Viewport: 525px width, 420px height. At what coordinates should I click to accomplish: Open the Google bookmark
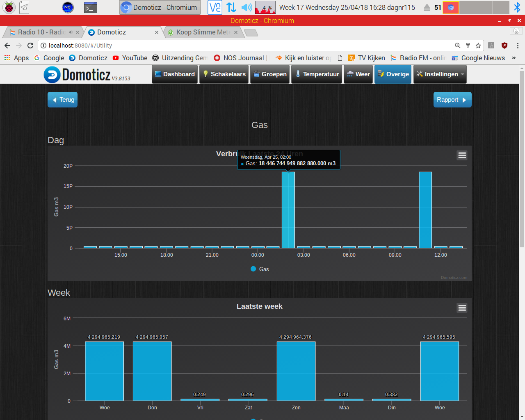click(49, 58)
